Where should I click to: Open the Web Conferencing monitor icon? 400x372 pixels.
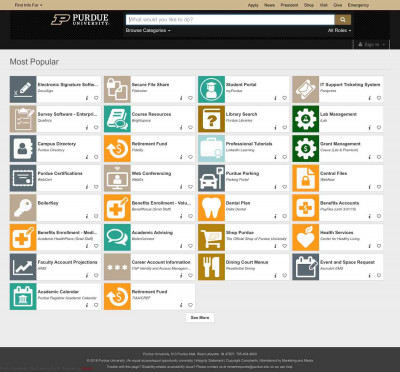(117, 178)
